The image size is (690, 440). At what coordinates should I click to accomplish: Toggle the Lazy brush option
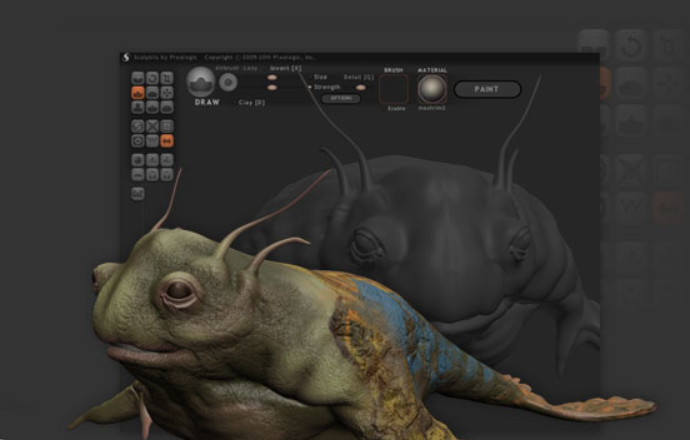250,68
